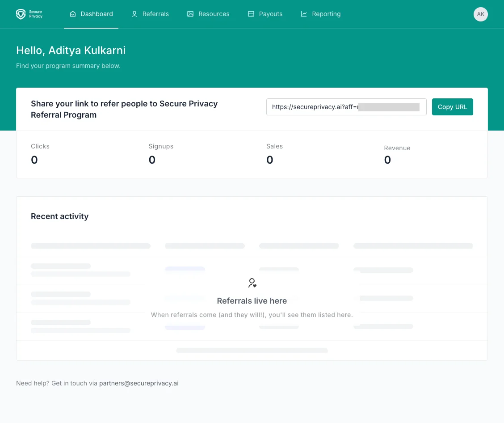Image resolution: width=504 pixels, height=423 pixels.
Task: Click the Signups metric label
Action: click(x=161, y=146)
